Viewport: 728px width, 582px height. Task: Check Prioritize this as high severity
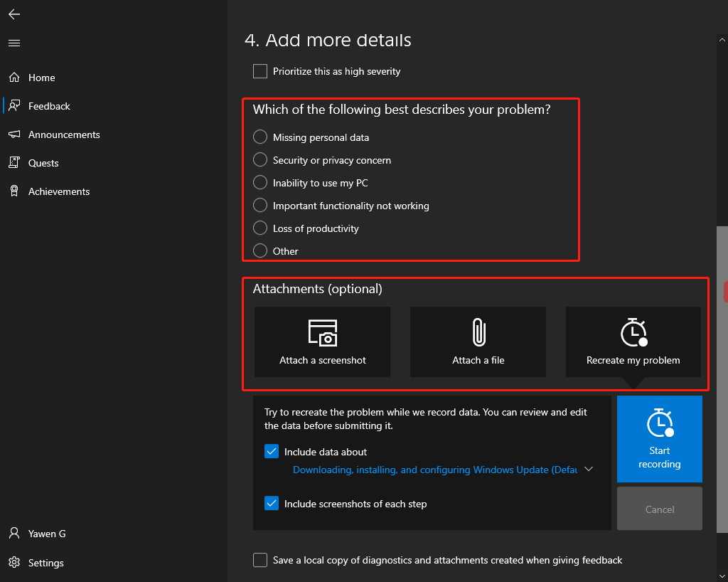[x=260, y=71]
